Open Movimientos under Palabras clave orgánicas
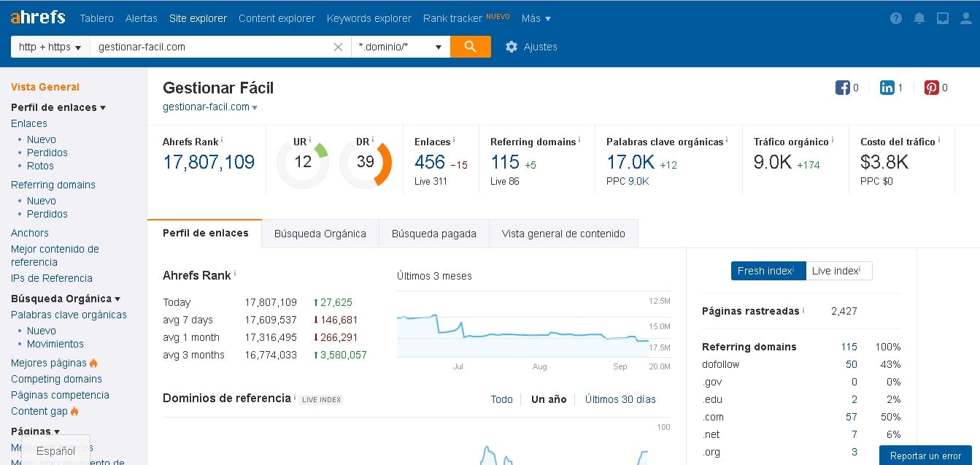The width and height of the screenshot is (980, 465). pyautogui.click(x=55, y=344)
